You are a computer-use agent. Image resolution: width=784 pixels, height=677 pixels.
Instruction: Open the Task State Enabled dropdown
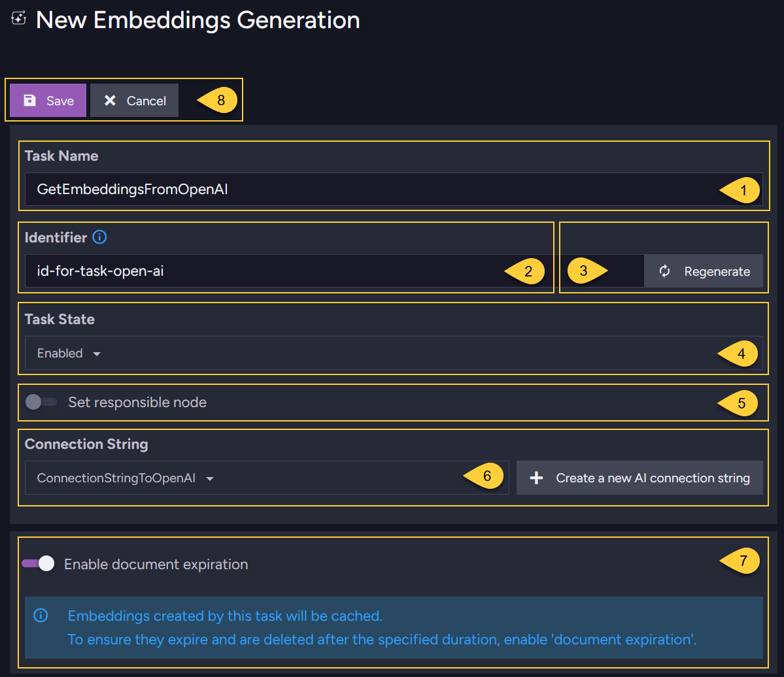click(x=394, y=353)
